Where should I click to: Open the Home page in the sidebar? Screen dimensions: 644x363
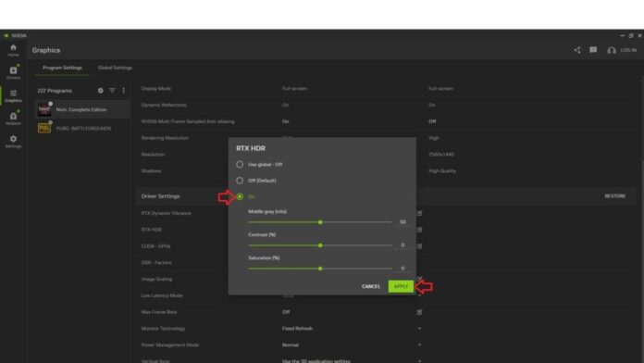13,50
